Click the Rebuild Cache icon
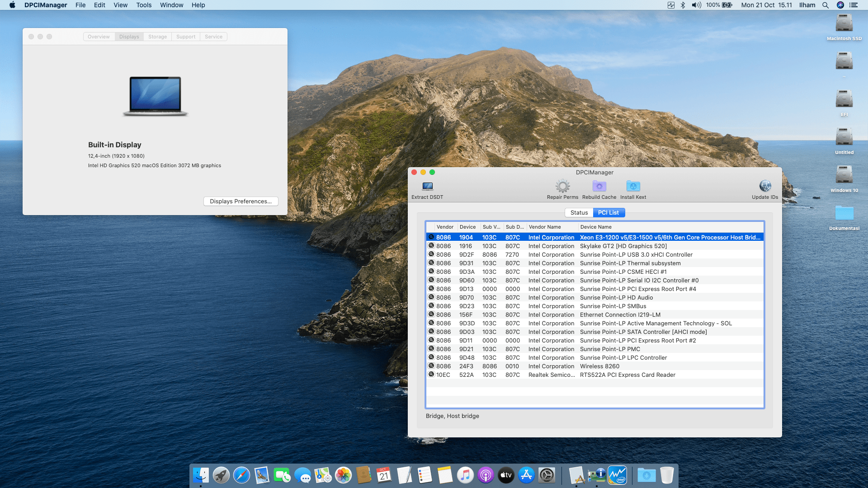This screenshot has width=868, height=488. 599,186
